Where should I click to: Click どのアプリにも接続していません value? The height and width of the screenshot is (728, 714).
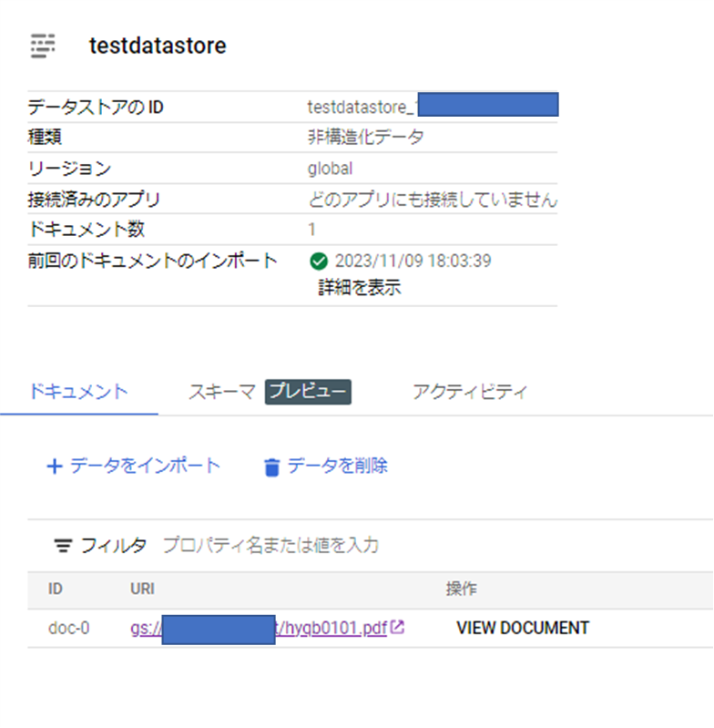(433, 200)
